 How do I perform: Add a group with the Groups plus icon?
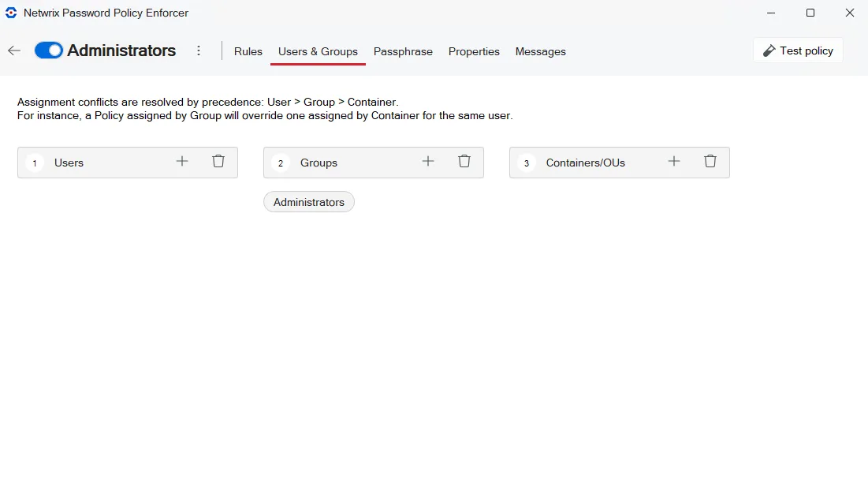(x=428, y=161)
